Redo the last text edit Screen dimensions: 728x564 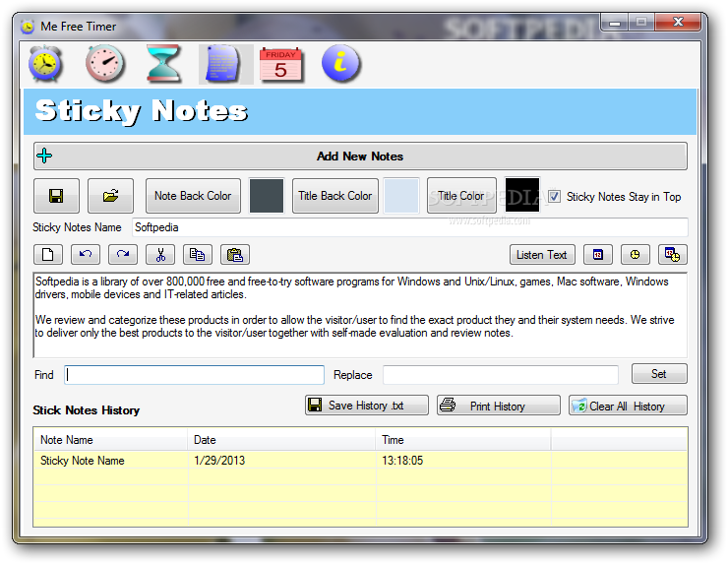pyautogui.click(x=123, y=255)
